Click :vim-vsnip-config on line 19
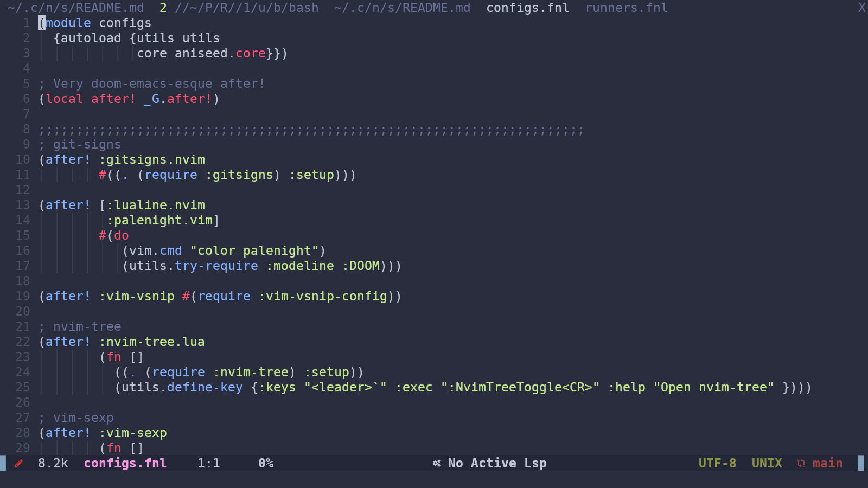This screenshot has width=868, height=488. pyautogui.click(x=323, y=296)
